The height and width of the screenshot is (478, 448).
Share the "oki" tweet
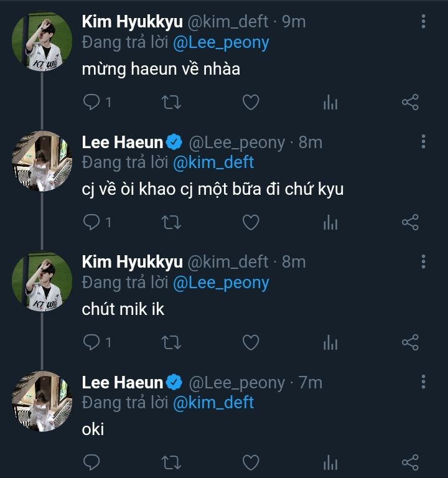point(410,462)
